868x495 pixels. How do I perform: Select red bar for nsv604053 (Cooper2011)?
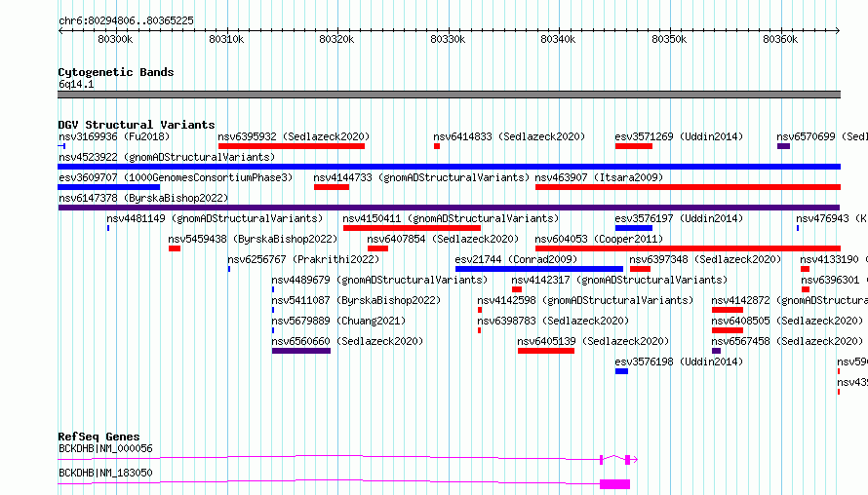click(688, 248)
